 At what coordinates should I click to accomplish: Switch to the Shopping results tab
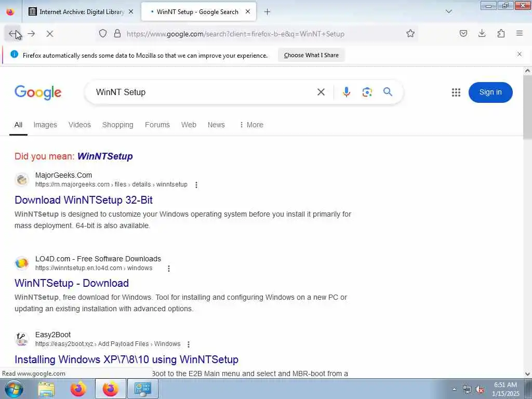118,125
